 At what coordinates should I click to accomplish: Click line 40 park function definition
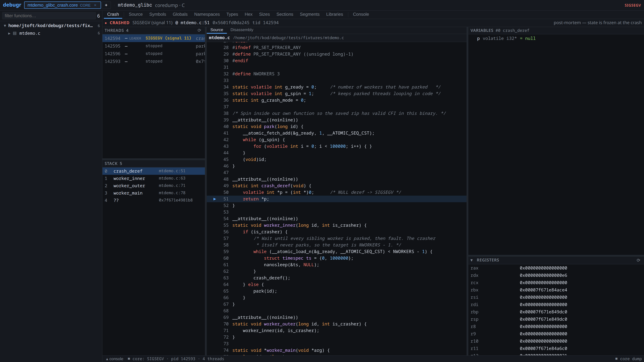point(336,126)
